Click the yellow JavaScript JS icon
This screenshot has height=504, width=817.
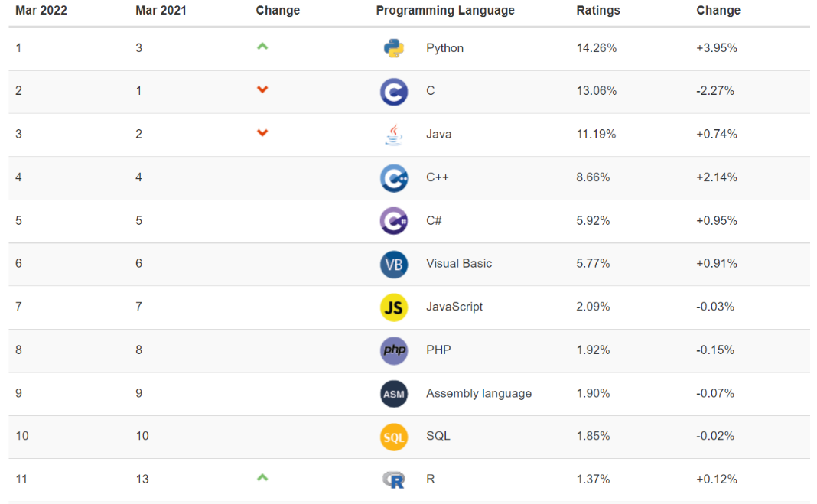393,307
